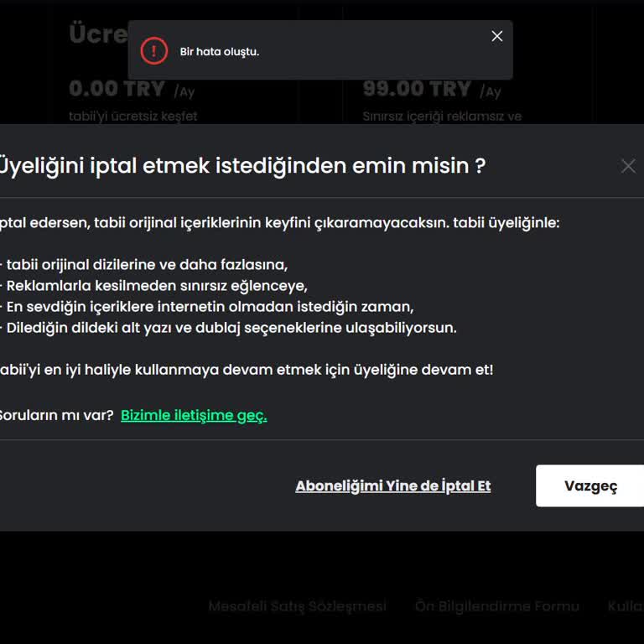Click the 'Bir hata oluştu.' message text
The width and height of the screenshot is (644, 644).
click(220, 52)
